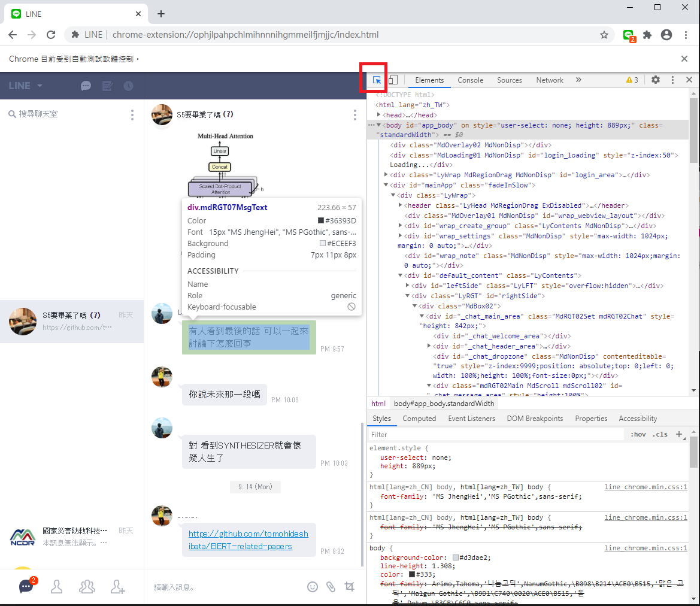700x606 pixels.
Task: Expand the head element node
Action: [378, 115]
